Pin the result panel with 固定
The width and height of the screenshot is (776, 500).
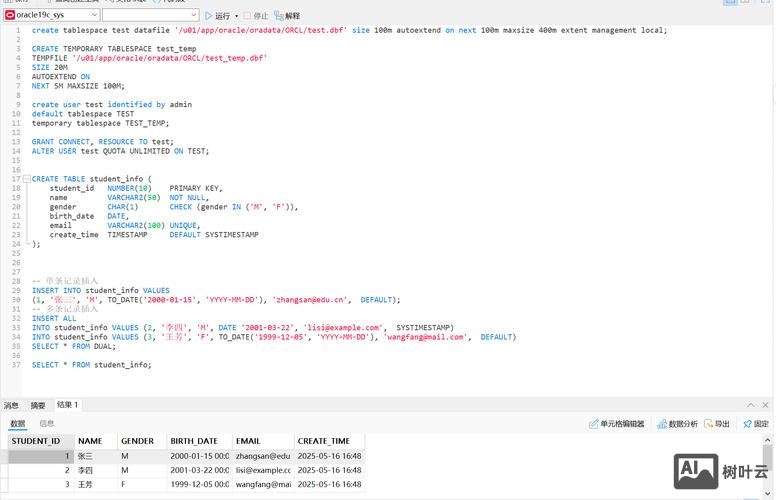[x=755, y=424]
